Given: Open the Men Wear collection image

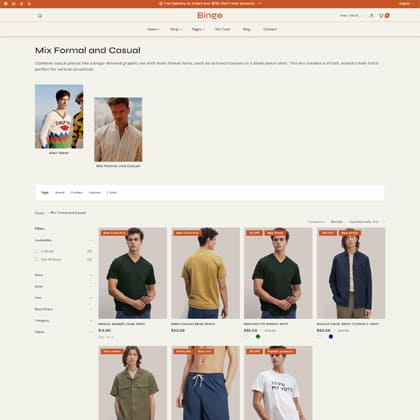Looking at the screenshot, I should pos(59,116).
